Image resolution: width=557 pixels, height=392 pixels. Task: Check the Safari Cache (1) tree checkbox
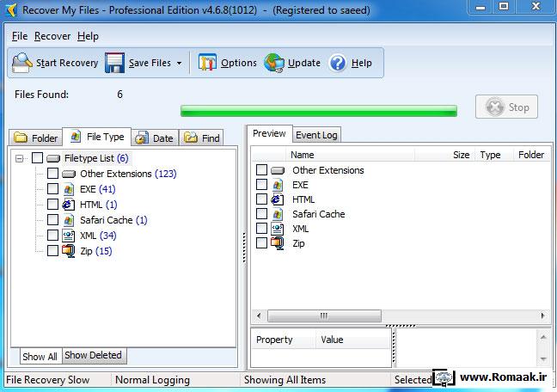[x=52, y=219]
